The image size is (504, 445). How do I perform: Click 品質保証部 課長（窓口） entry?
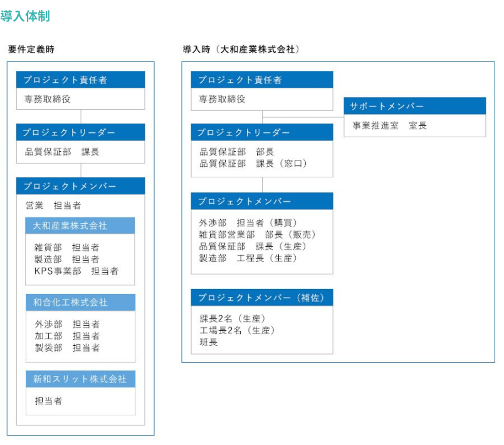[x=253, y=164]
